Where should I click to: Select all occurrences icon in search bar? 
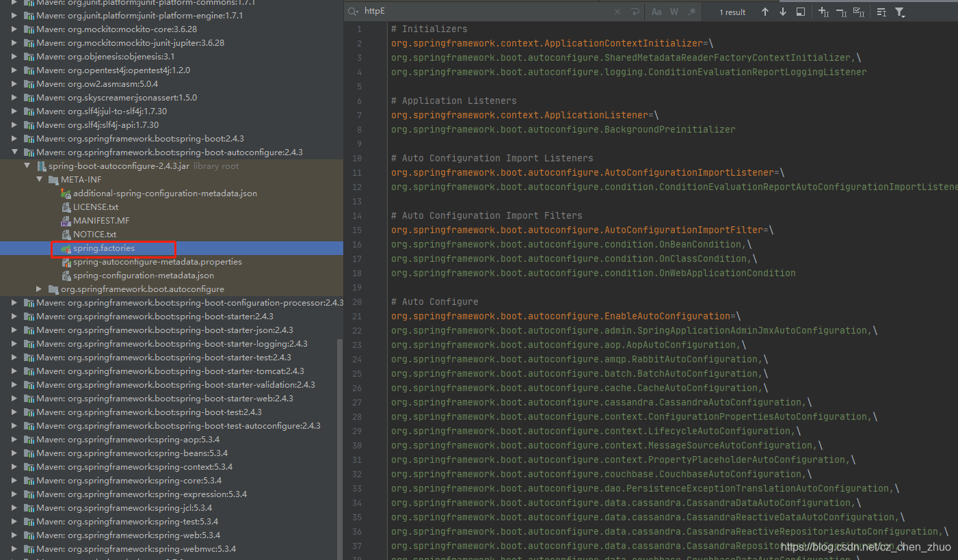(x=859, y=12)
